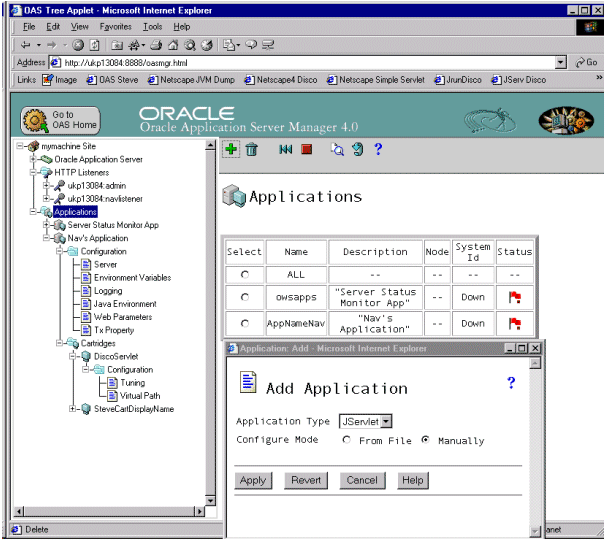Click the blue question mark in OAS toolbar
607x541 pixels.
coord(378,149)
